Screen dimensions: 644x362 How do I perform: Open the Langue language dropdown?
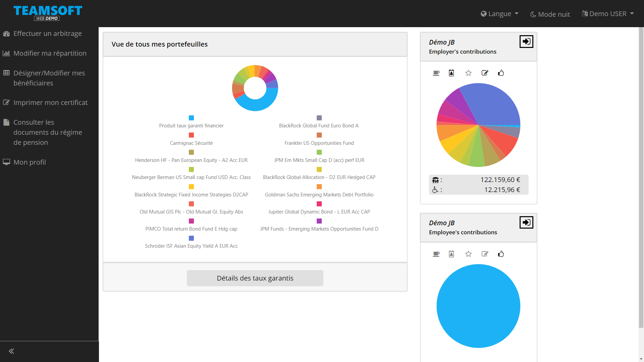point(499,14)
